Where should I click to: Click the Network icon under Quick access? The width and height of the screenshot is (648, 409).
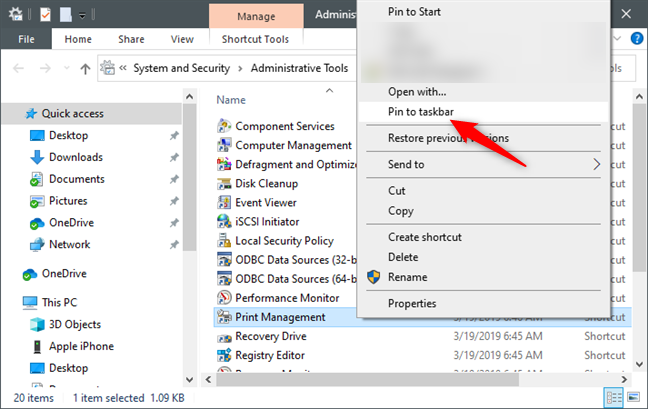pyautogui.click(x=37, y=245)
